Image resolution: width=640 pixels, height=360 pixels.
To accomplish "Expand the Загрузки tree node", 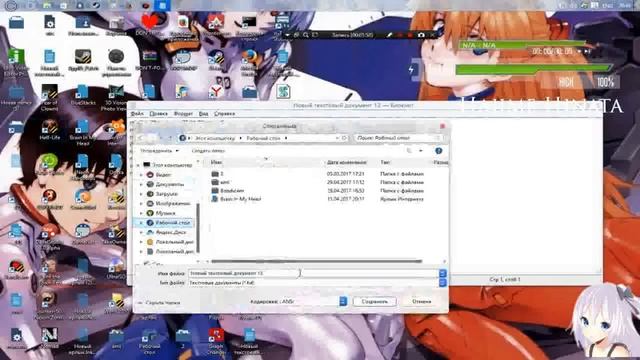I will (141, 194).
